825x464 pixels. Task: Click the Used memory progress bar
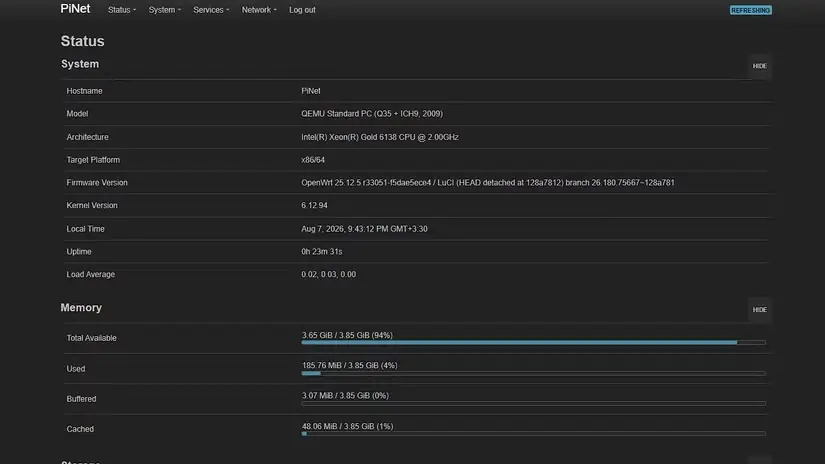pos(534,373)
